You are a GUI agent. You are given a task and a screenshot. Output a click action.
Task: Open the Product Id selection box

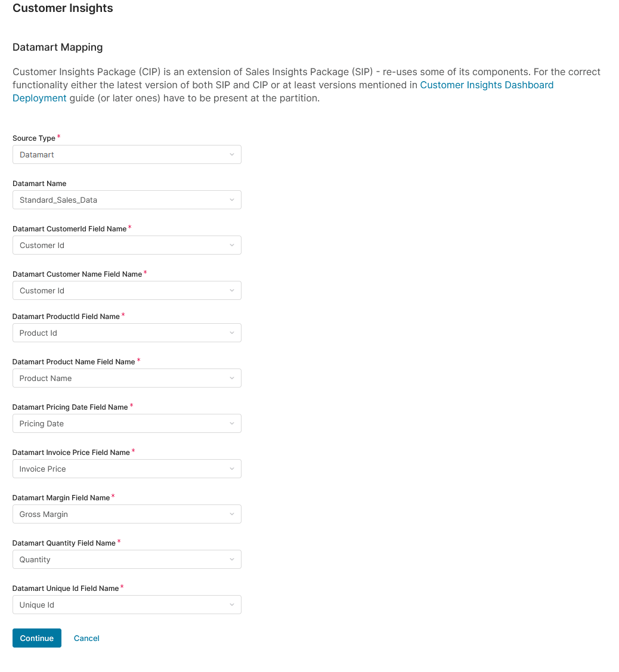[x=126, y=333]
